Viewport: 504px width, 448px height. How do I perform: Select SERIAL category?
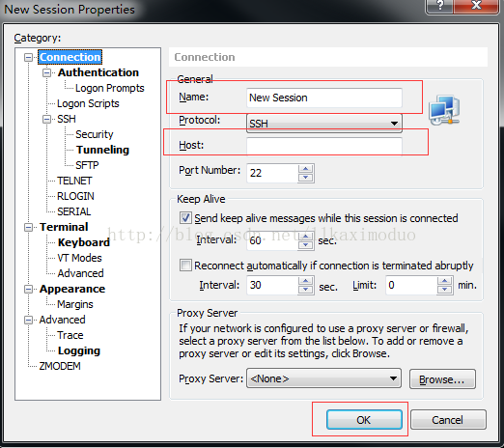[73, 211]
